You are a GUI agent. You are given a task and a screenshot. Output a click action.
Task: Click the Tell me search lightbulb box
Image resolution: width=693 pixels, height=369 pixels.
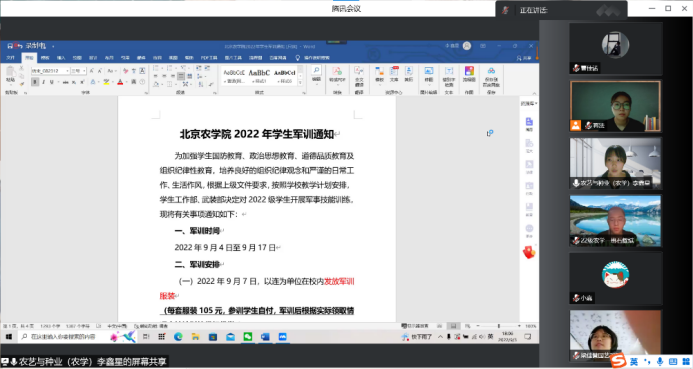click(x=313, y=58)
